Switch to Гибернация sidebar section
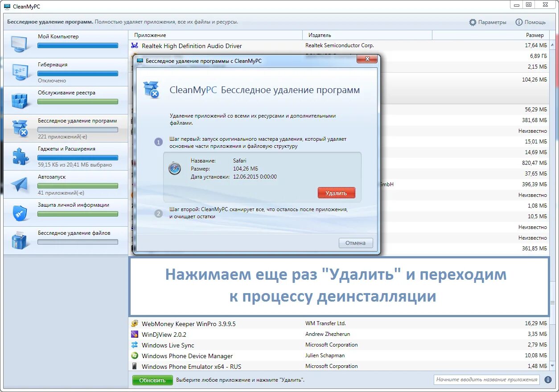 (66, 72)
